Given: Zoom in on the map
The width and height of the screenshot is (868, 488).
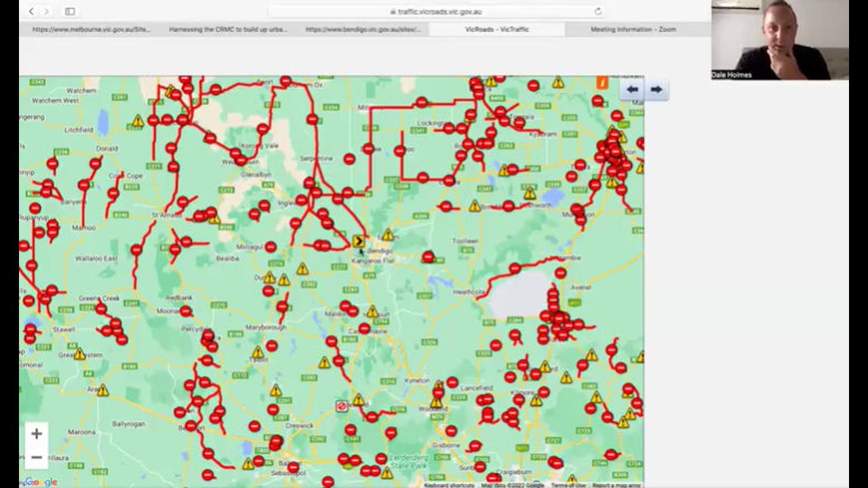Looking at the screenshot, I should (37, 434).
